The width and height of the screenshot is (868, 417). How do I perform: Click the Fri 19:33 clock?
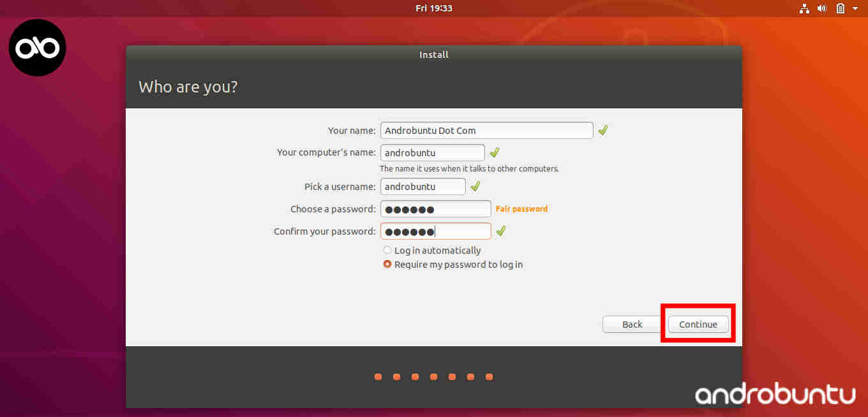(x=434, y=8)
